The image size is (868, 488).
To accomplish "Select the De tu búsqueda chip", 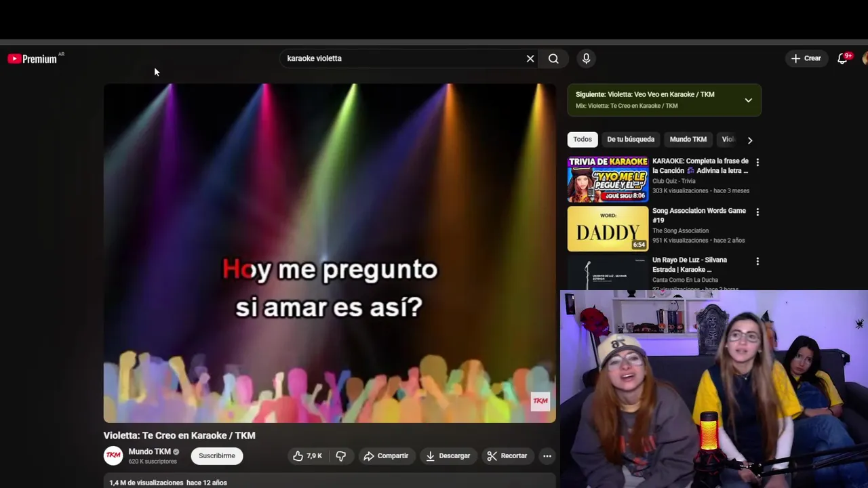I will click(x=631, y=140).
